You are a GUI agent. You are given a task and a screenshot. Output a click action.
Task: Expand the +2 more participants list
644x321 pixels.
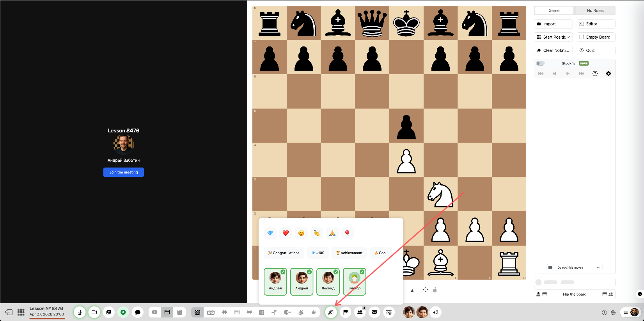(x=436, y=312)
